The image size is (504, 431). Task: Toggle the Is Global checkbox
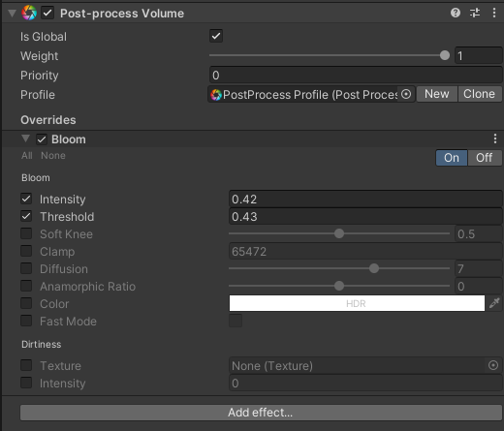216,36
